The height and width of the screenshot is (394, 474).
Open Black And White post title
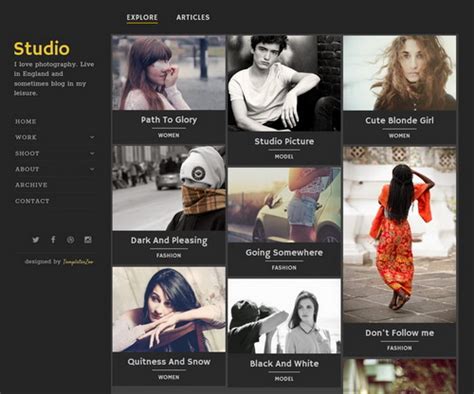click(x=284, y=364)
